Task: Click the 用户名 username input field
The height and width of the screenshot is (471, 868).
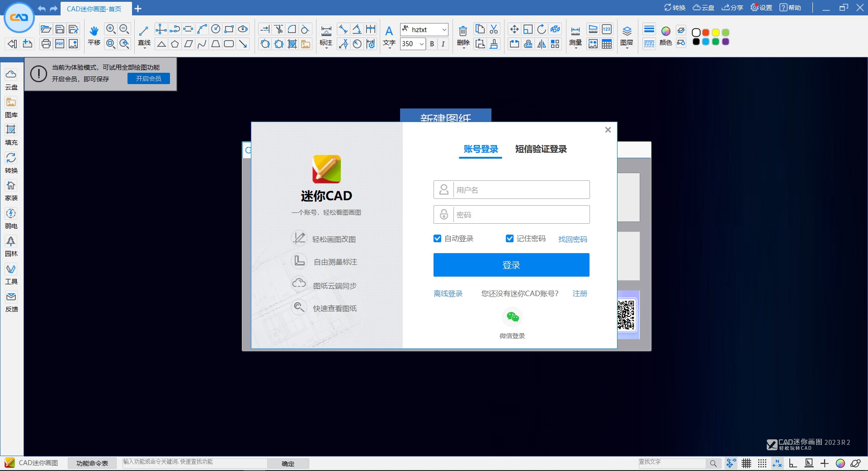Action: tap(512, 189)
